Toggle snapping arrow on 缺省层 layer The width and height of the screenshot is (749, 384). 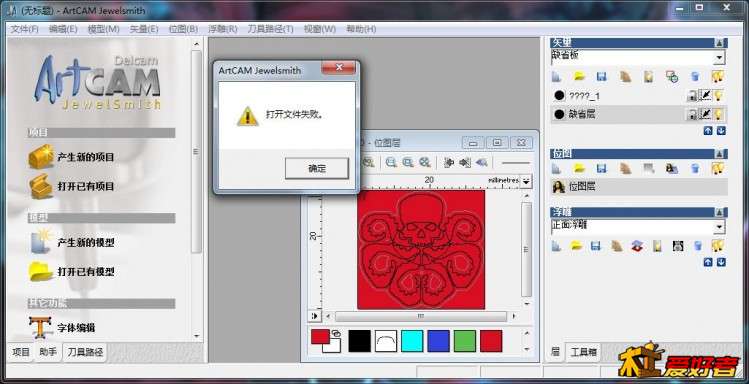click(x=705, y=114)
